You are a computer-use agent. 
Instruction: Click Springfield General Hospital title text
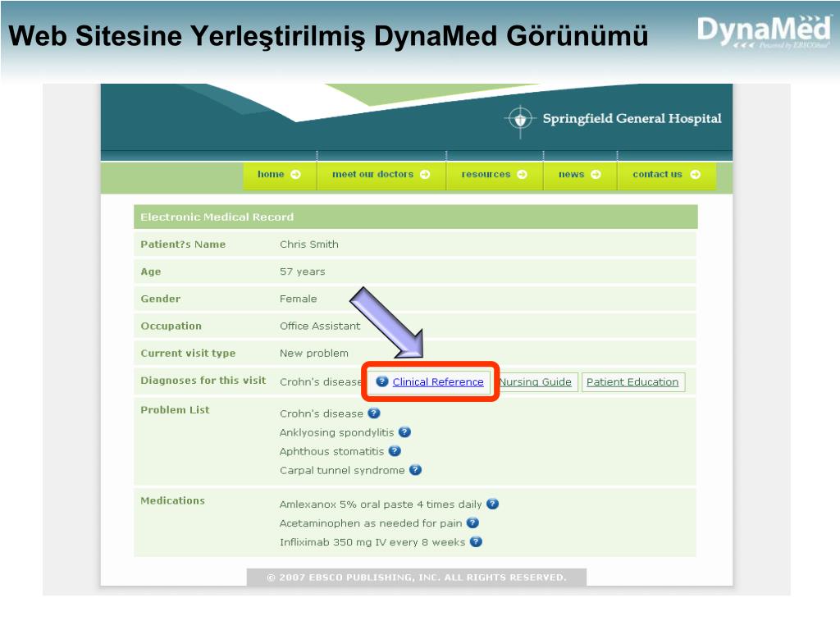(632, 118)
